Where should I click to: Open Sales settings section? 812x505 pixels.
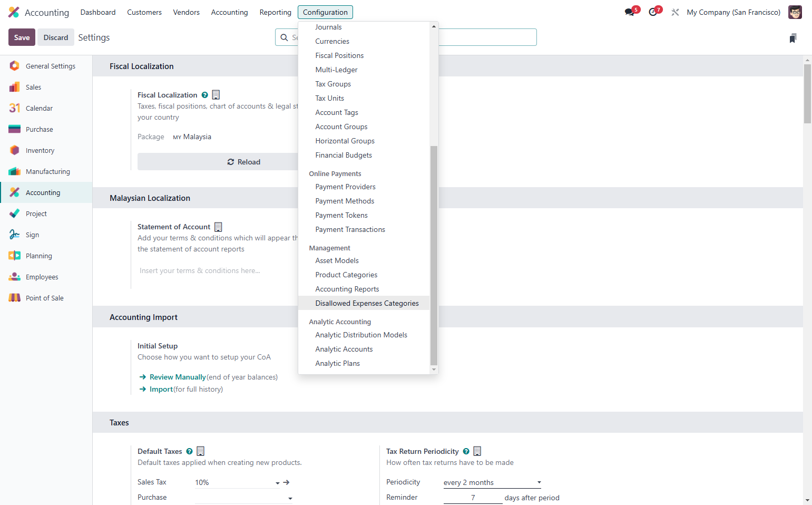coord(46,87)
